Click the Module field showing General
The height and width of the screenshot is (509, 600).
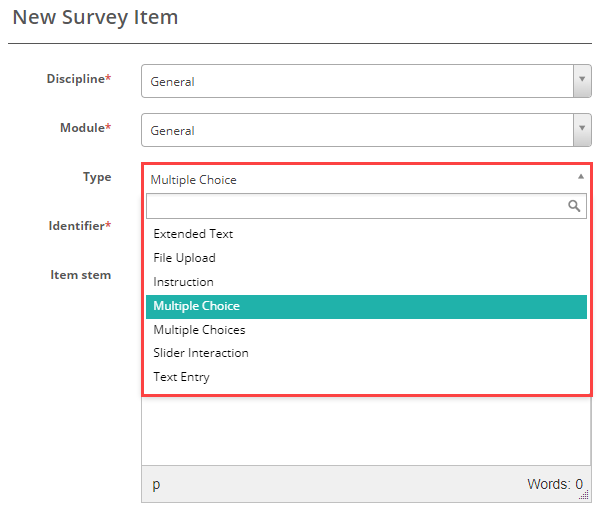(357, 130)
